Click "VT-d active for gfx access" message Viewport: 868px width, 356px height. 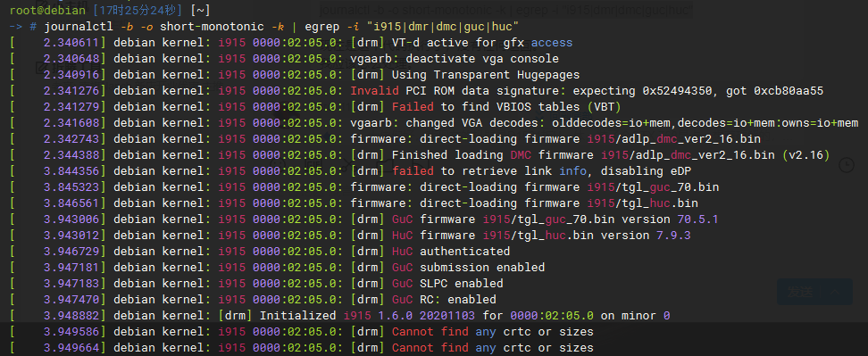[482, 43]
